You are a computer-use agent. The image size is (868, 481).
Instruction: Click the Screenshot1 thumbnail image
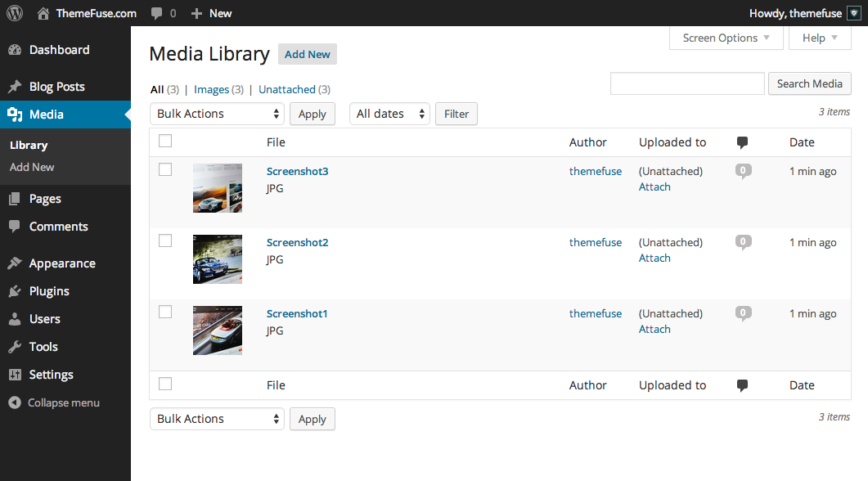tap(218, 330)
